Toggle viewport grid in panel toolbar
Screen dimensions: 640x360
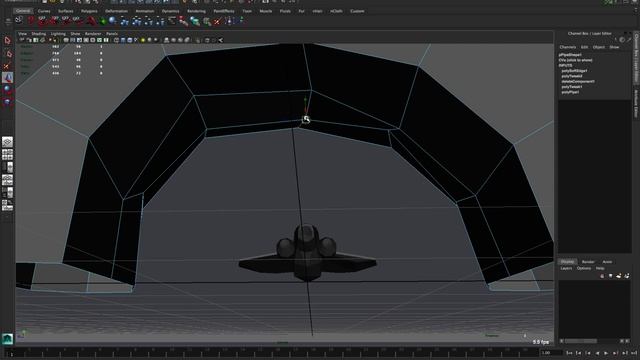pos(66,40)
